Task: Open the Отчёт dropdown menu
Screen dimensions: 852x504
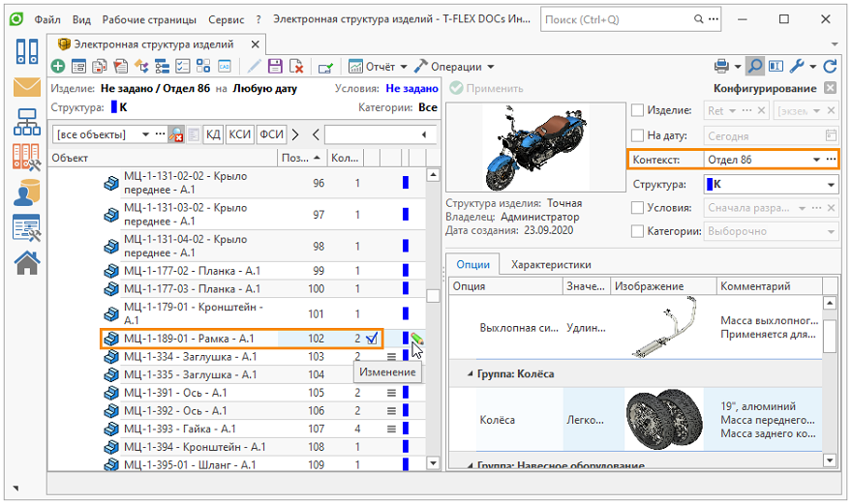Action: click(380, 67)
